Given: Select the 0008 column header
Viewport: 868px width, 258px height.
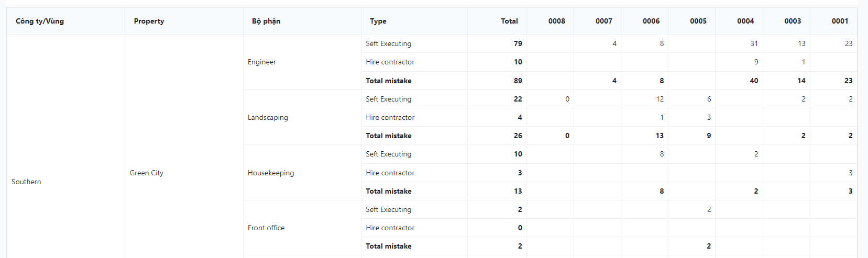Looking at the screenshot, I should tap(556, 21).
